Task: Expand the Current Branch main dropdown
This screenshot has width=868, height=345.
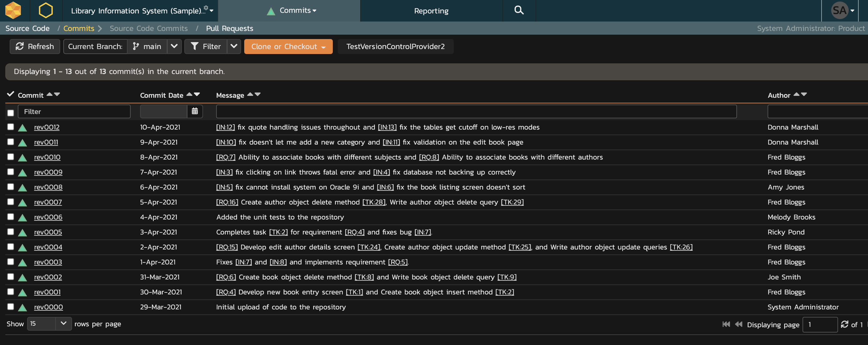Action: pyautogui.click(x=174, y=46)
